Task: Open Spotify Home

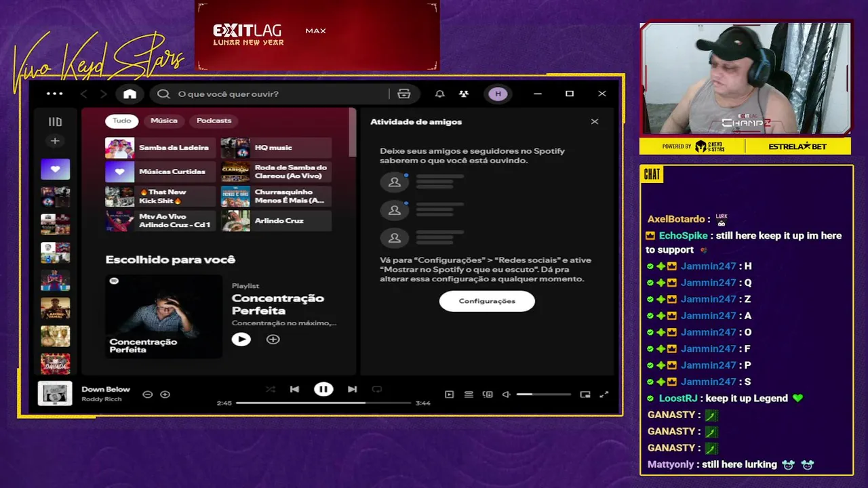Action: pos(130,94)
